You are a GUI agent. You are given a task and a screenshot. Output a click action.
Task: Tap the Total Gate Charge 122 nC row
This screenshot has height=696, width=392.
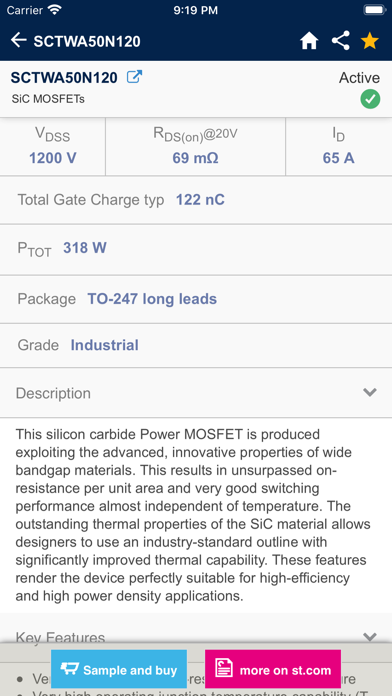tap(196, 200)
